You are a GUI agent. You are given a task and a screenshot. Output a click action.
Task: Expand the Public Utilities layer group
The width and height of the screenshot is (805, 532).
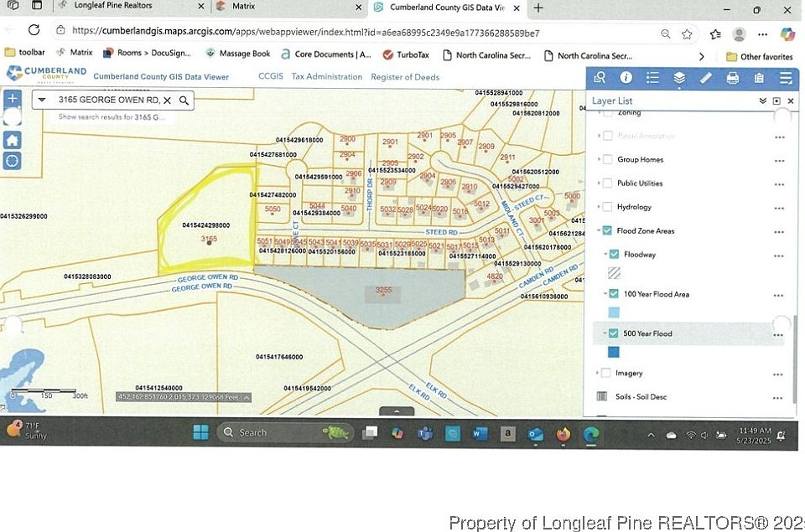click(599, 183)
